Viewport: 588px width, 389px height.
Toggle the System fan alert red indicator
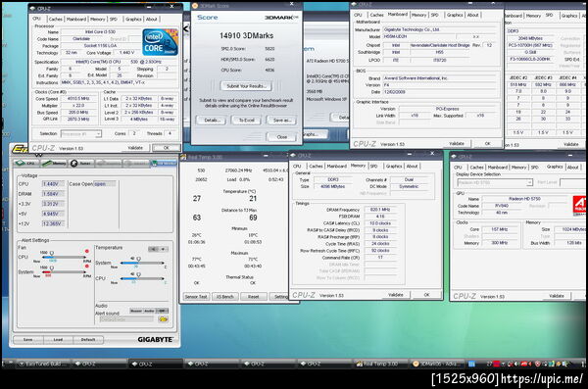[x=87, y=266]
